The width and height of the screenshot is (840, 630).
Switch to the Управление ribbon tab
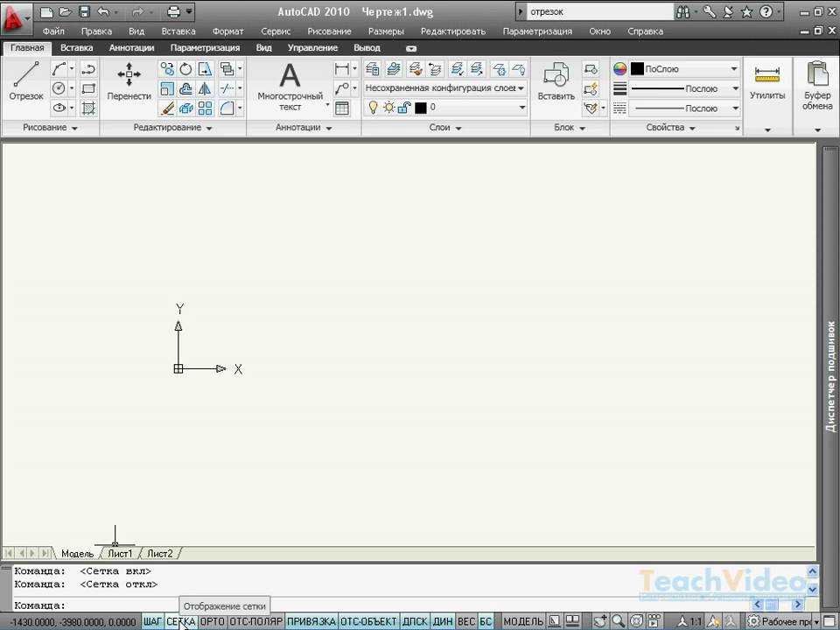click(313, 47)
